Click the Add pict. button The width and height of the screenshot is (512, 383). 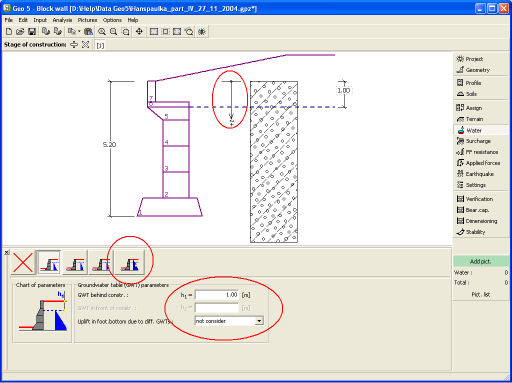coord(481,261)
